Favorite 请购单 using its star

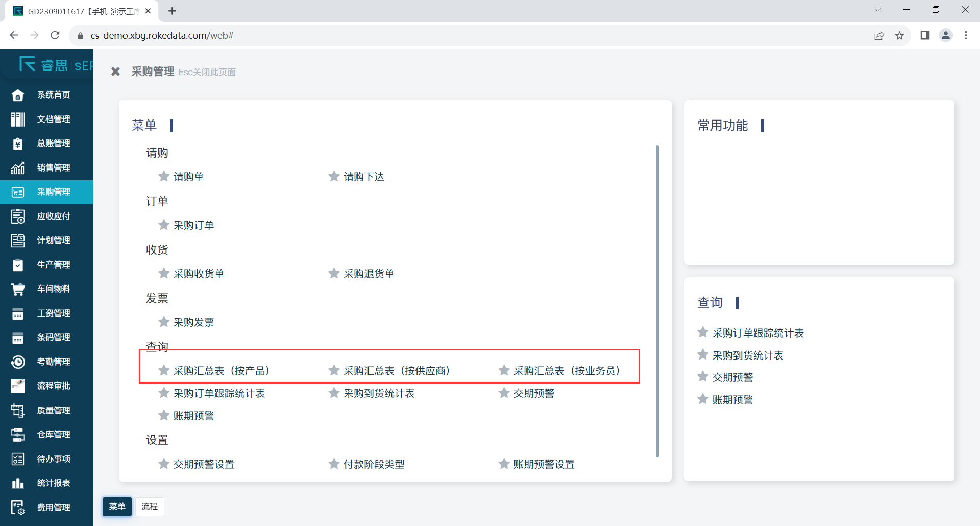click(x=164, y=177)
